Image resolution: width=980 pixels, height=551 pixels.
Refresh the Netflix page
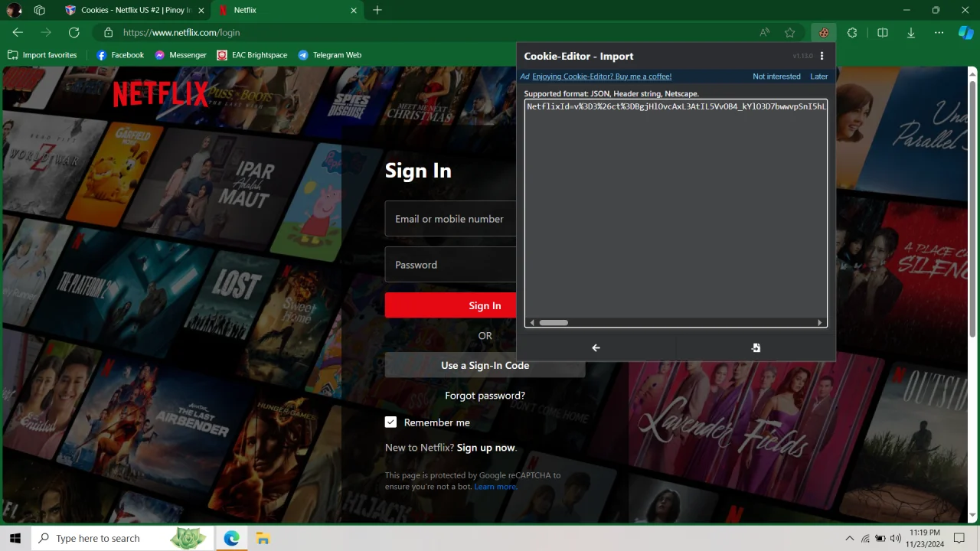(x=73, y=32)
